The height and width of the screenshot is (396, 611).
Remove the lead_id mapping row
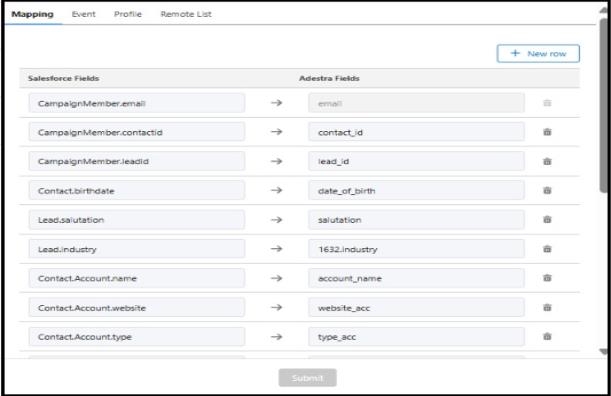tap(547, 161)
